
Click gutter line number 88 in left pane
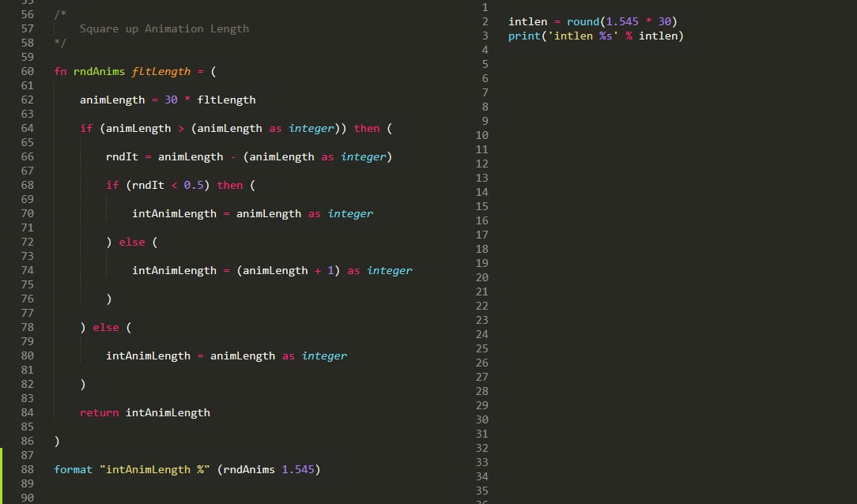28,469
